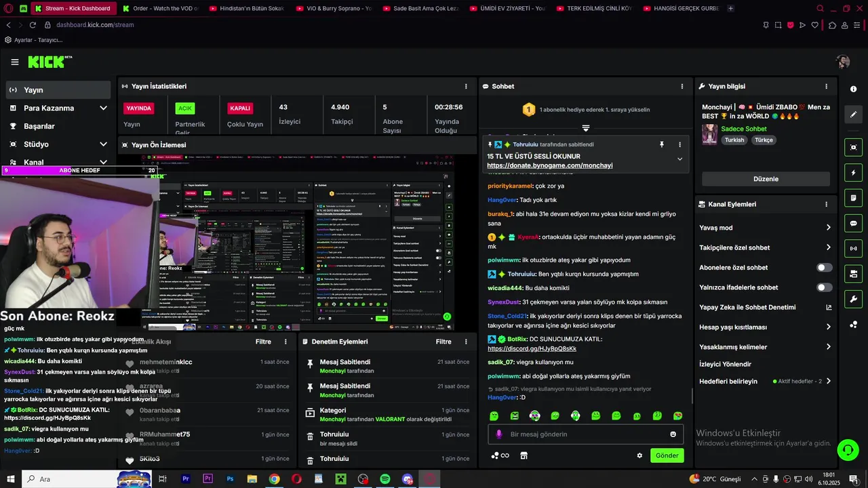
Task: Open the Kanal Eylemleri three-dot menu
Action: tap(826, 204)
